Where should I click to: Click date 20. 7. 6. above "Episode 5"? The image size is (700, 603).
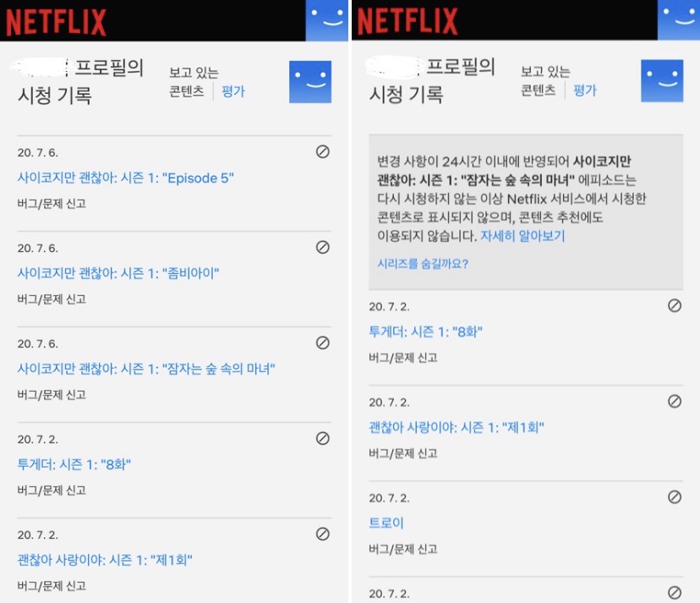(x=38, y=153)
